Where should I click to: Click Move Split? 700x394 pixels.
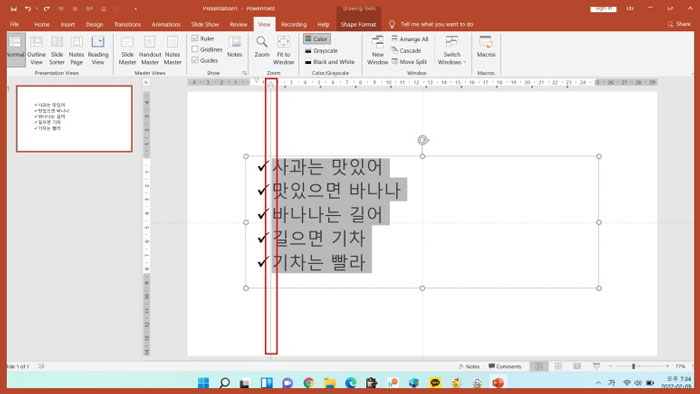coord(409,62)
